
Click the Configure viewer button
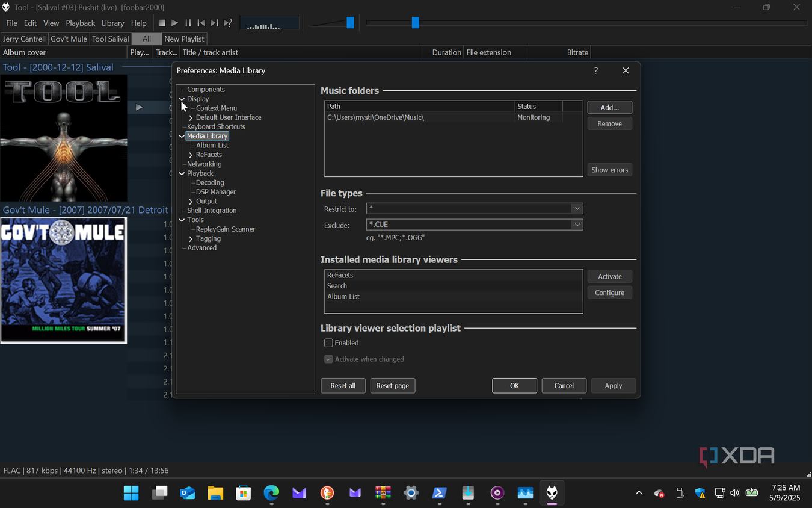[x=609, y=293]
